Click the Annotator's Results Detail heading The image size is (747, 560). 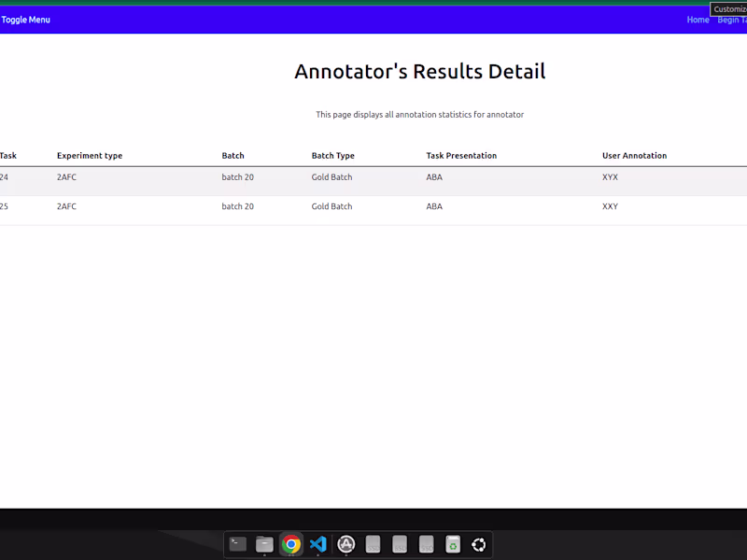419,72
